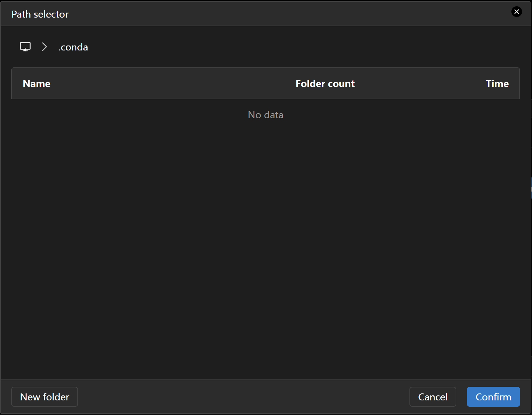The image size is (532, 415).
Task: Click the computer root icon in breadcrumb
Action: coord(25,47)
